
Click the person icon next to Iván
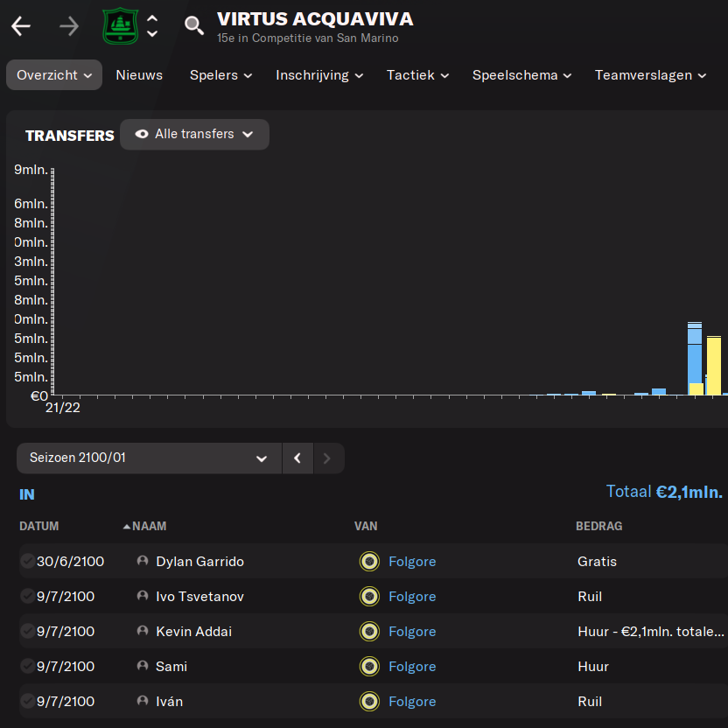[x=143, y=700]
